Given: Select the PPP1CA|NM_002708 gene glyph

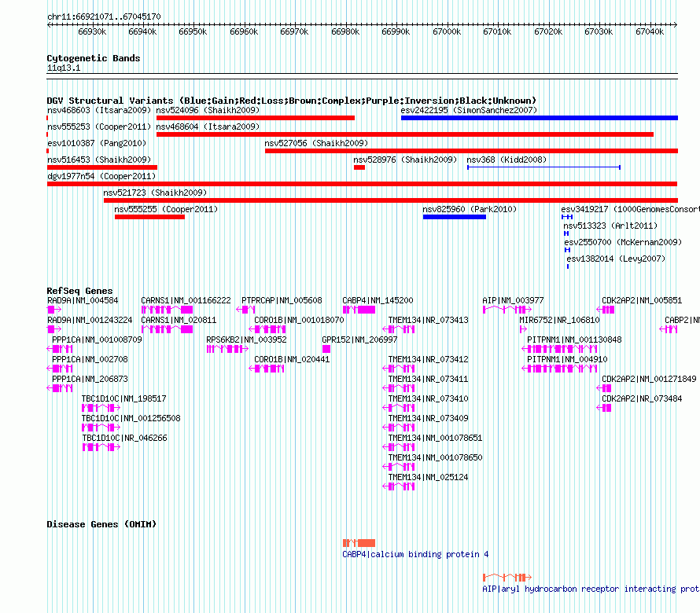Looking at the screenshot, I should pos(59,369).
